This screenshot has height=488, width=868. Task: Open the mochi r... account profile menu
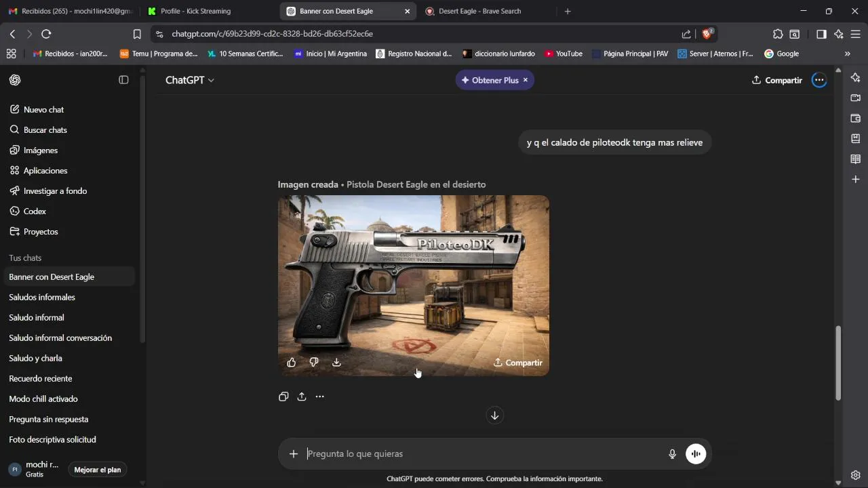coord(33,469)
